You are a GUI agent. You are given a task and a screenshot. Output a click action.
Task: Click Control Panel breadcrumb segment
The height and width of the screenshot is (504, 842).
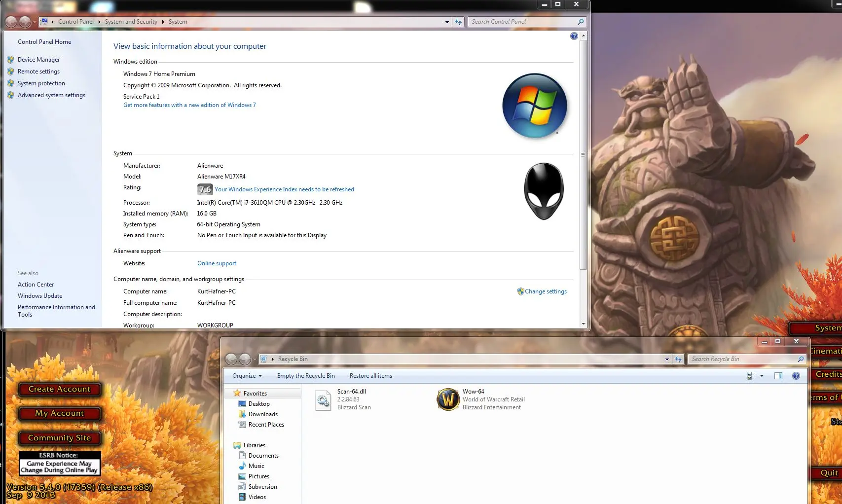[x=75, y=22]
